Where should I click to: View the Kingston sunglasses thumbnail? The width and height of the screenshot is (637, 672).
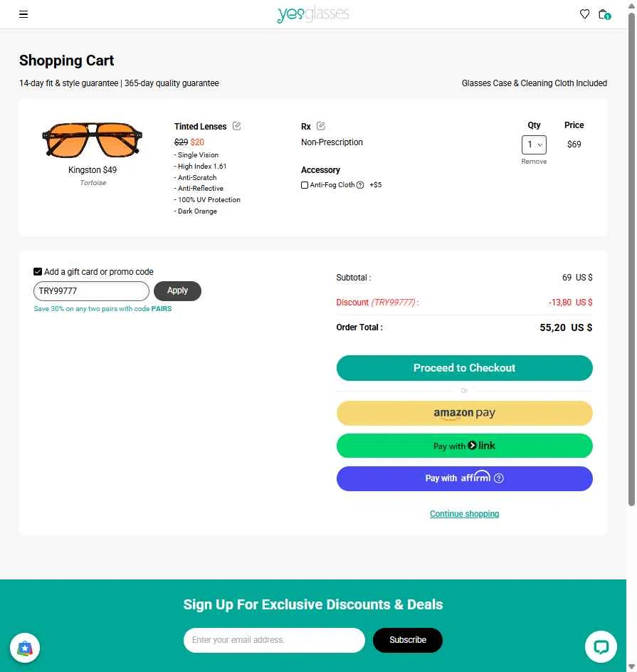93,140
